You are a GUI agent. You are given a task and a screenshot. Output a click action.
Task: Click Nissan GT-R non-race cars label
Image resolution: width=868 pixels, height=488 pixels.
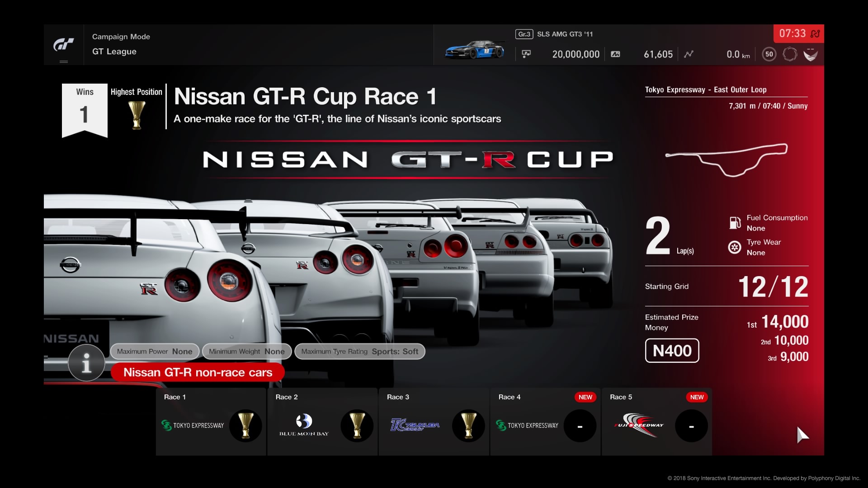point(198,372)
